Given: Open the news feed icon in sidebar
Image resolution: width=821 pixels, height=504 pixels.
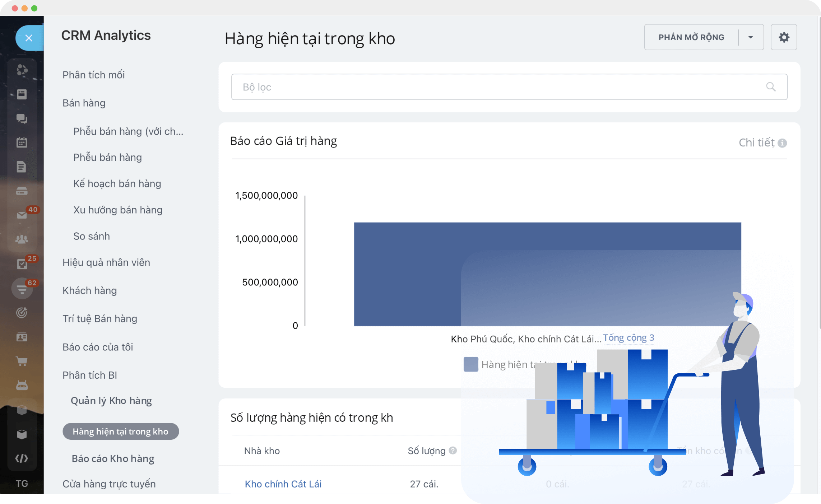Looking at the screenshot, I should click(22, 94).
